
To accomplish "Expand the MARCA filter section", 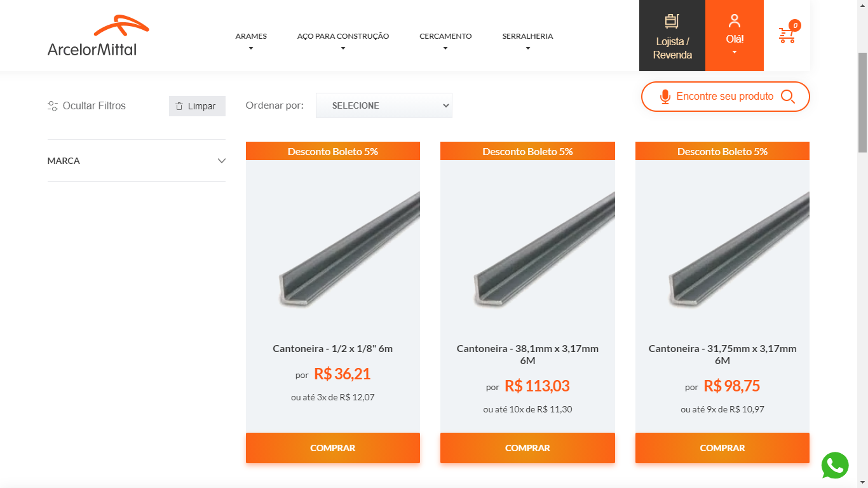I will point(136,161).
